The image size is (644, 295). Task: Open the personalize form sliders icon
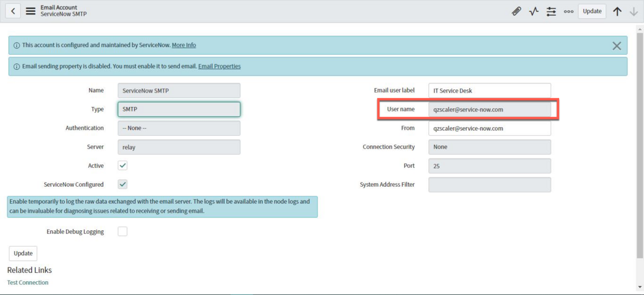click(x=551, y=11)
